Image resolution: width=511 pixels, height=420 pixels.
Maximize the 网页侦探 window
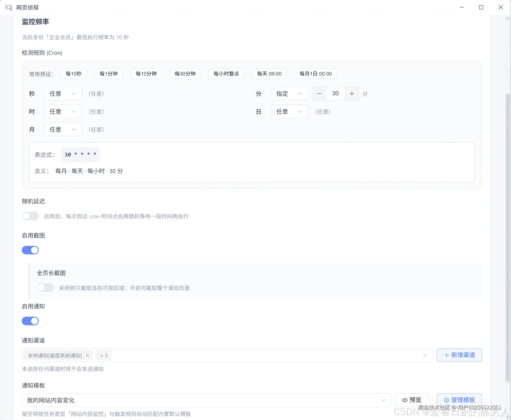click(x=481, y=7)
